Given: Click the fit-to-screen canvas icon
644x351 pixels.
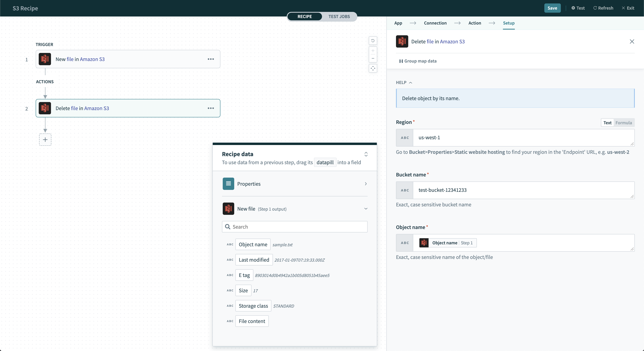Looking at the screenshot, I should 373,68.
